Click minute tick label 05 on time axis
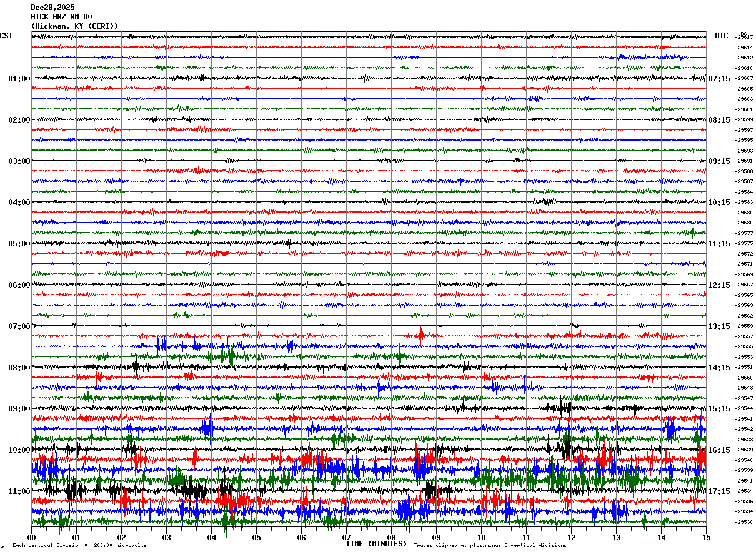Image resolution: width=756 pixels, height=554 pixels. (x=256, y=537)
